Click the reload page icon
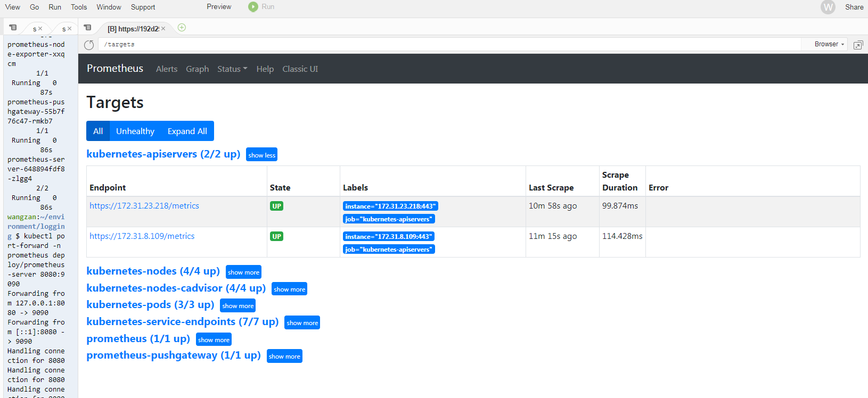The image size is (868, 398). [89, 45]
